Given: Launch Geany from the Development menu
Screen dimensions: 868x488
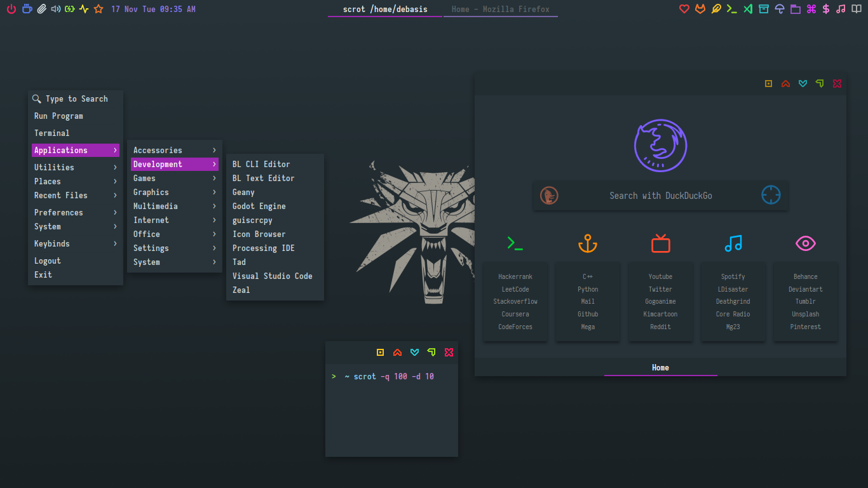Looking at the screenshot, I should click(x=275, y=192).
